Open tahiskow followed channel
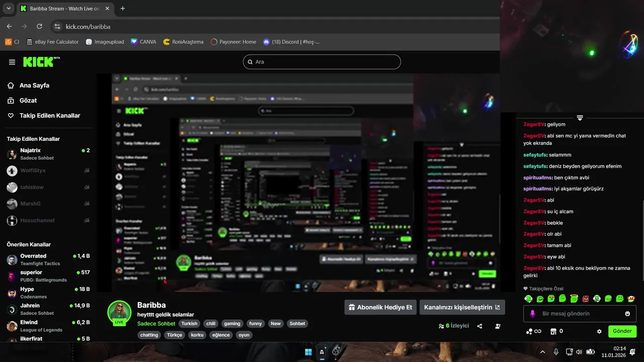Image resolution: width=644 pixels, height=362 pixels. click(x=48, y=187)
